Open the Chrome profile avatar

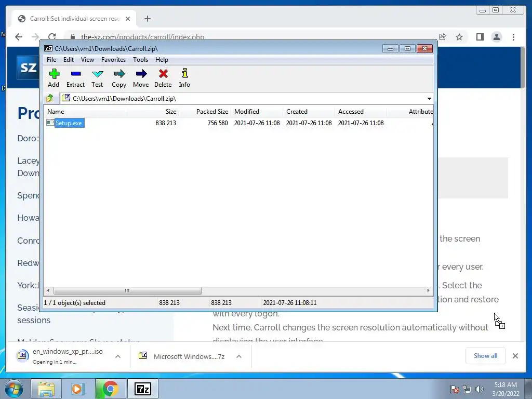coord(496,37)
